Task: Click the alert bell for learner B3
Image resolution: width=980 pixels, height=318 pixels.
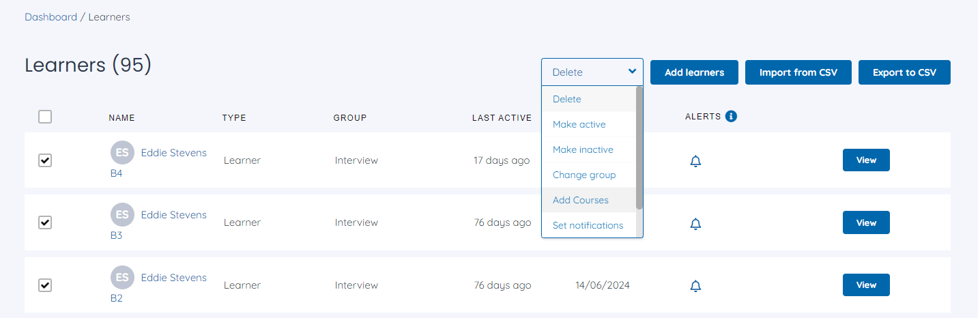Action: tap(695, 223)
